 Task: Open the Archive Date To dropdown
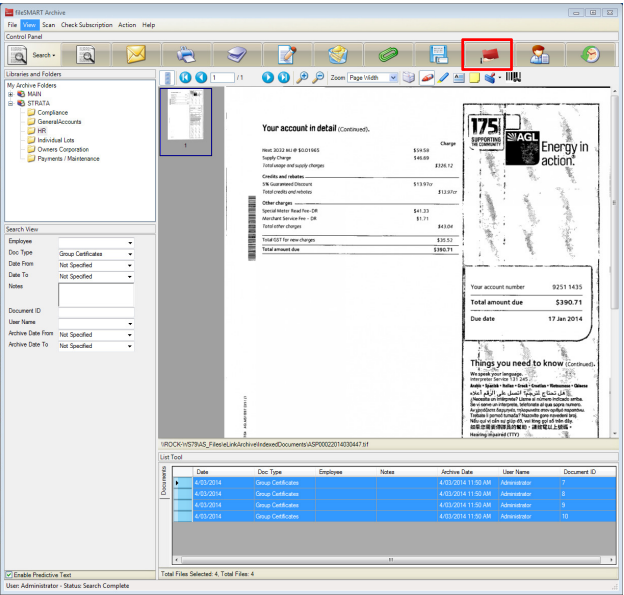[x=130, y=346]
